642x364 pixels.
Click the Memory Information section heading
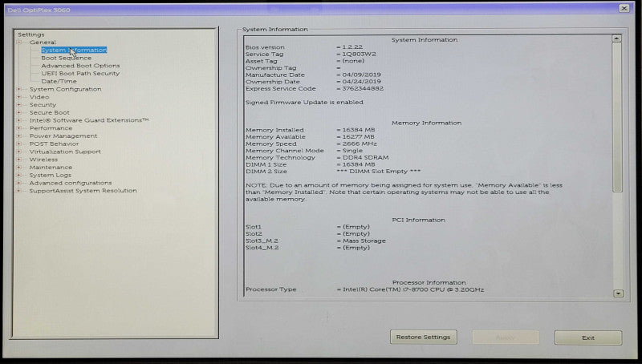426,123
